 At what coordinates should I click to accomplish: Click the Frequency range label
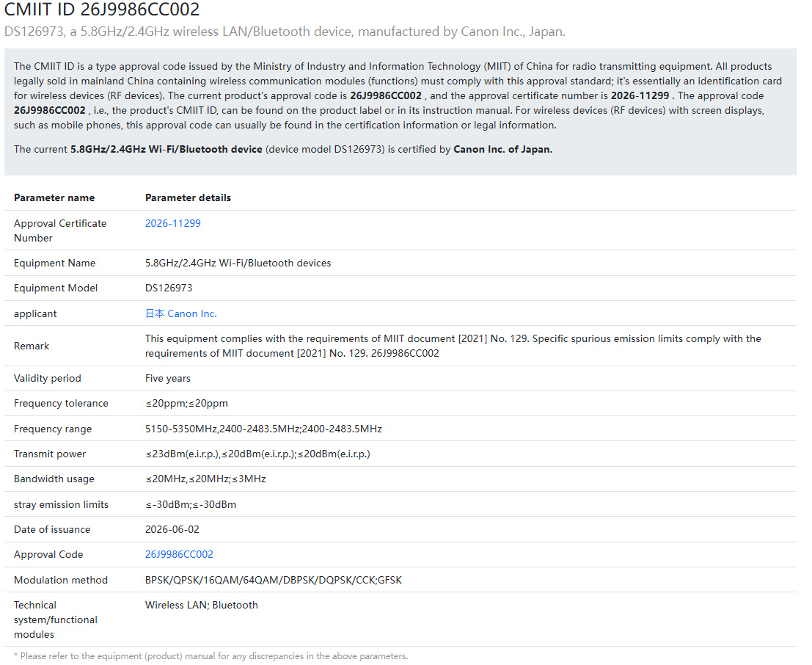coord(53,429)
